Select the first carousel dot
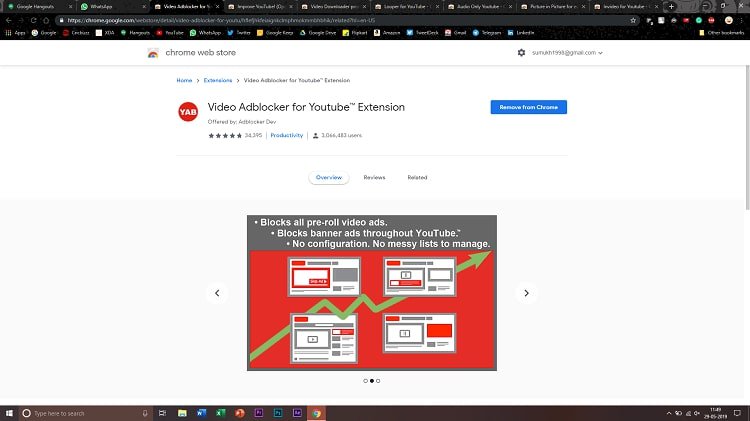The width and height of the screenshot is (750, 421). 365,381
